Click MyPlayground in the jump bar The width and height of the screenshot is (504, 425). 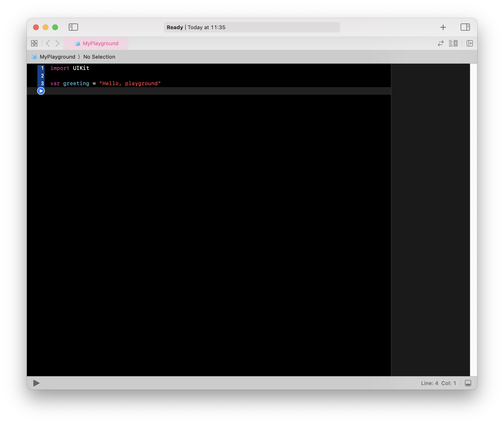[57, 57]
